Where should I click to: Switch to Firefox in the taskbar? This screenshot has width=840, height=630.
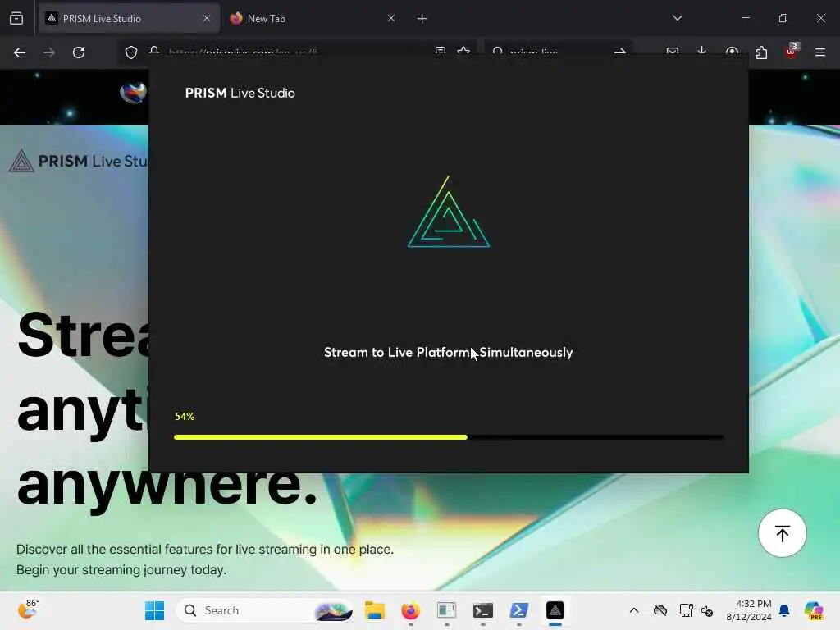pos(411,610)
